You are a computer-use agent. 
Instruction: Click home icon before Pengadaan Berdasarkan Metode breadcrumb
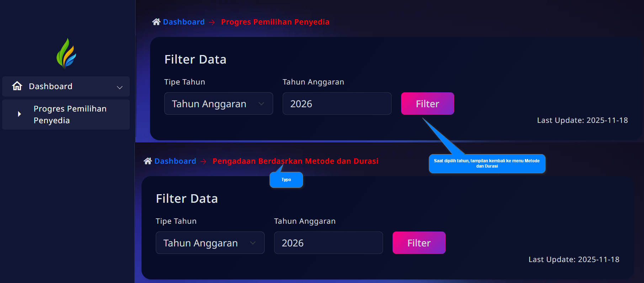click(148, 161)
